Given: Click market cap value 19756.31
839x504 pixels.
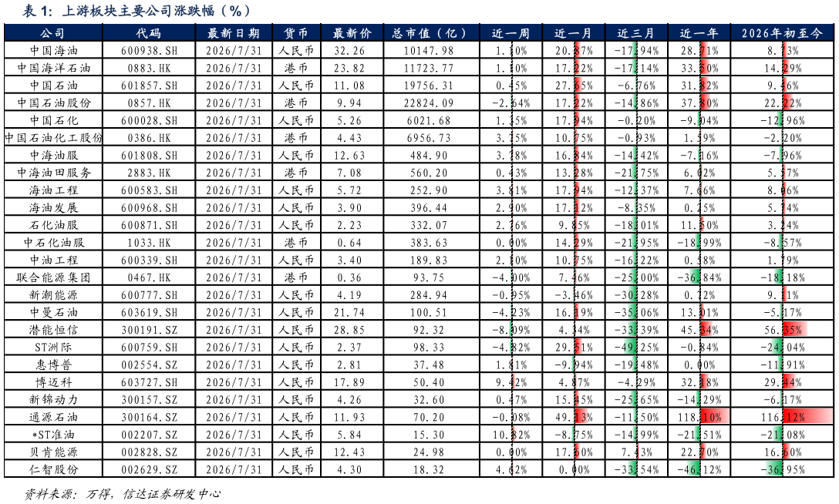Looking at the screenshot, I should point(429,86).
